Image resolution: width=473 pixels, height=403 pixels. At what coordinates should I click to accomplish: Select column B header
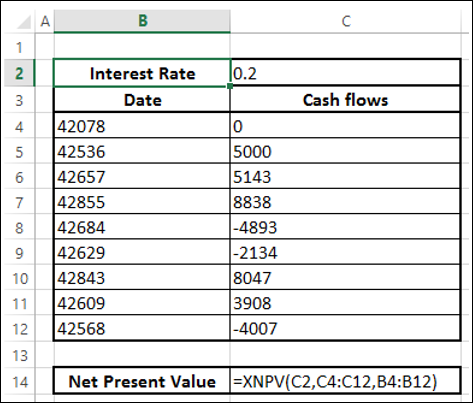coord(142,21)
